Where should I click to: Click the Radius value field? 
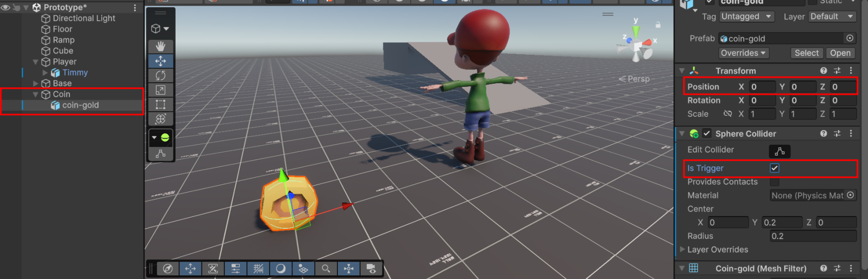pos(813,236)
